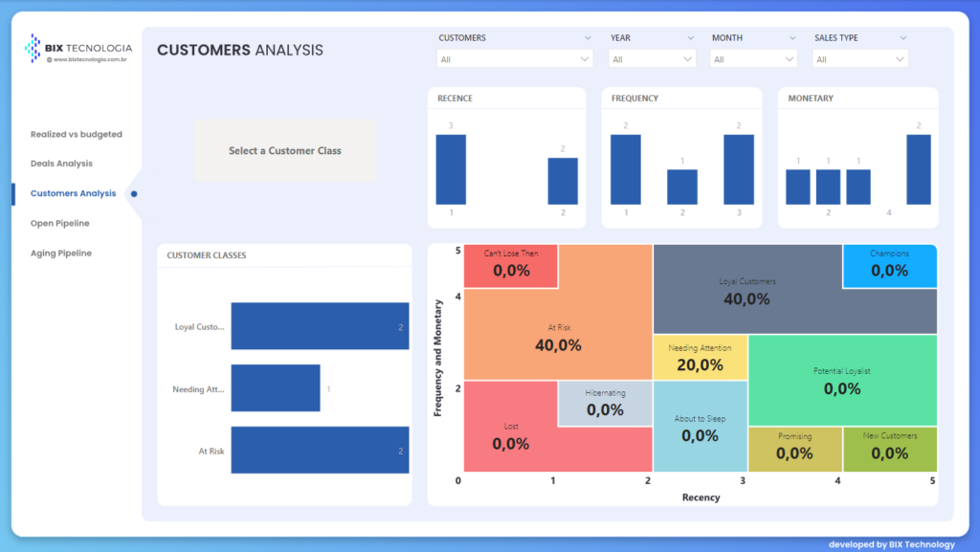Click the Select a Customer Class button
Image resolution: width=980 pixels, height=552 pixels.
[x=284, y=151]
